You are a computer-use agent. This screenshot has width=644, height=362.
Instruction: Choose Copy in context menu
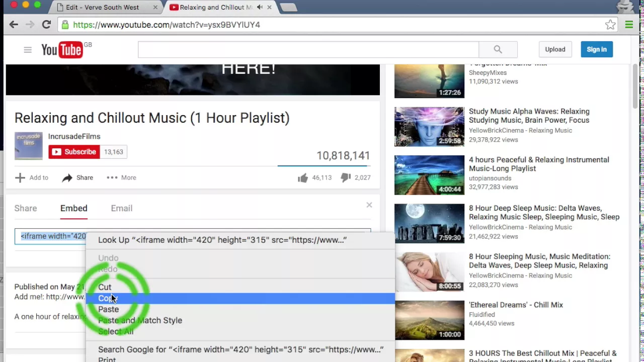(x=240, y=298)
